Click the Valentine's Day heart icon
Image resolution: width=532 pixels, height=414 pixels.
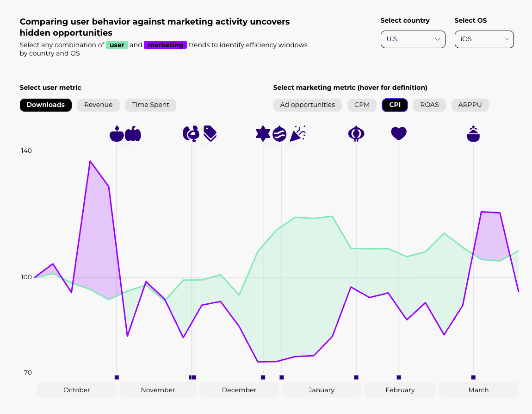(398, 133)
